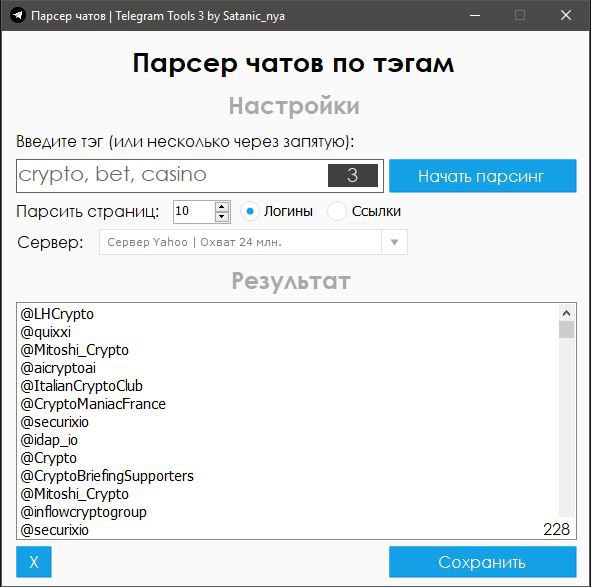Close the Парсер чатов window

pos(566,15)
